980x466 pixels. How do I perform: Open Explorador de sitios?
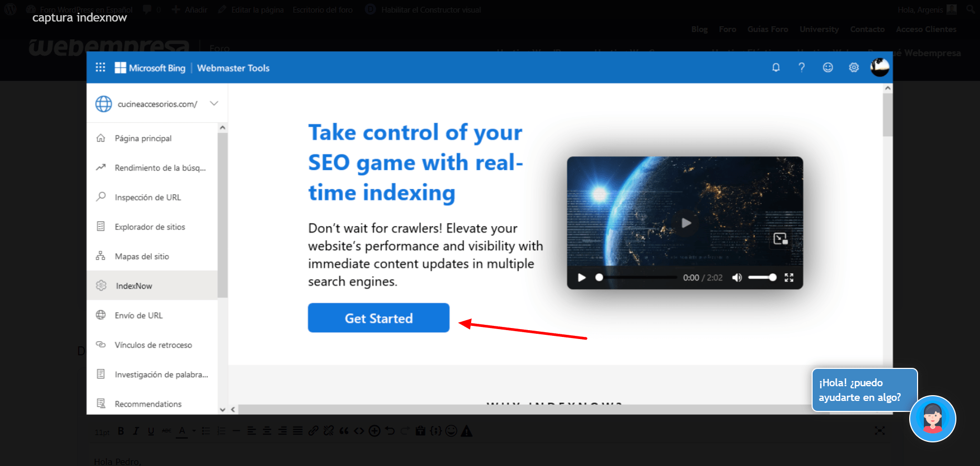coord(152,227)
